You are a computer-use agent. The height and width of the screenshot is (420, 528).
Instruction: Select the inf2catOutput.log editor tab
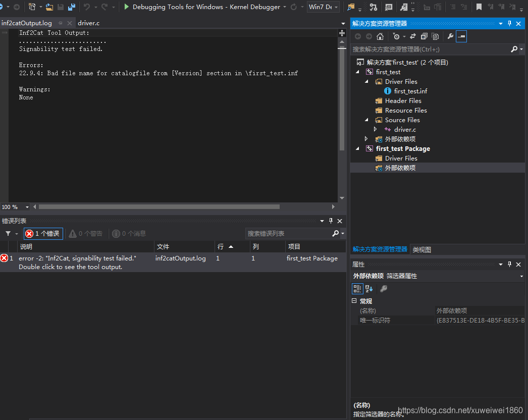tap(27, 23)
